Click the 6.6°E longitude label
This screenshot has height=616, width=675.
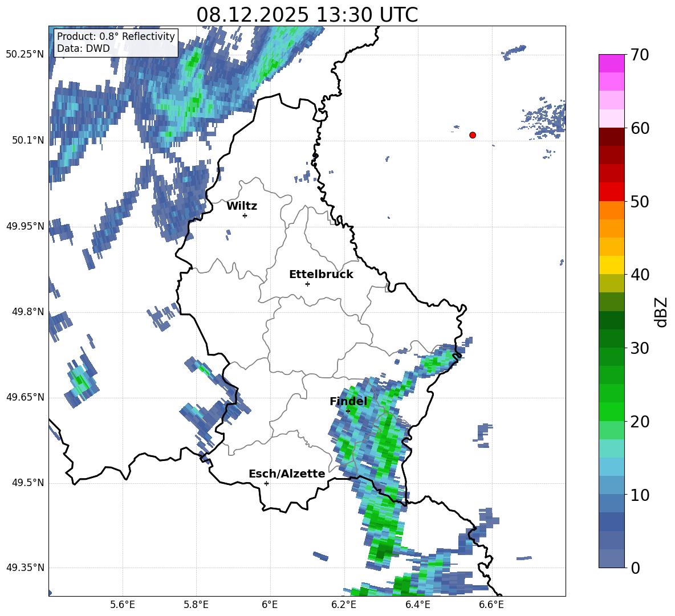click(491, 605)
